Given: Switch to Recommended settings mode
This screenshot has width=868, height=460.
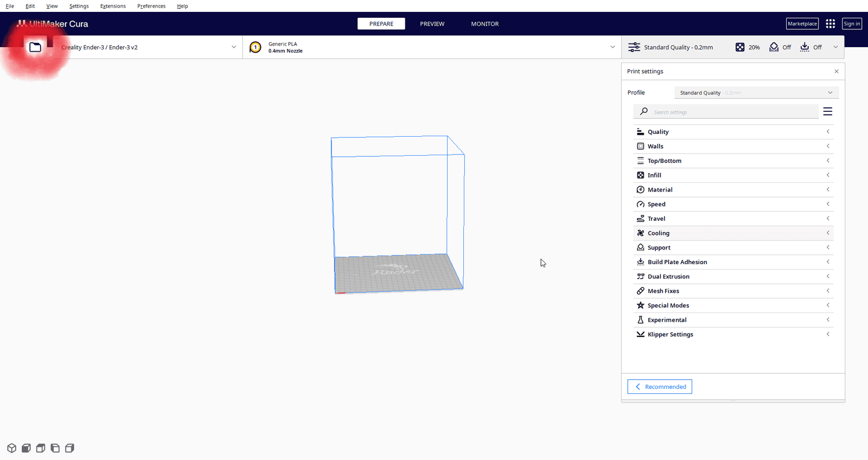Looking at the screenshot, I should pos(660,387).
